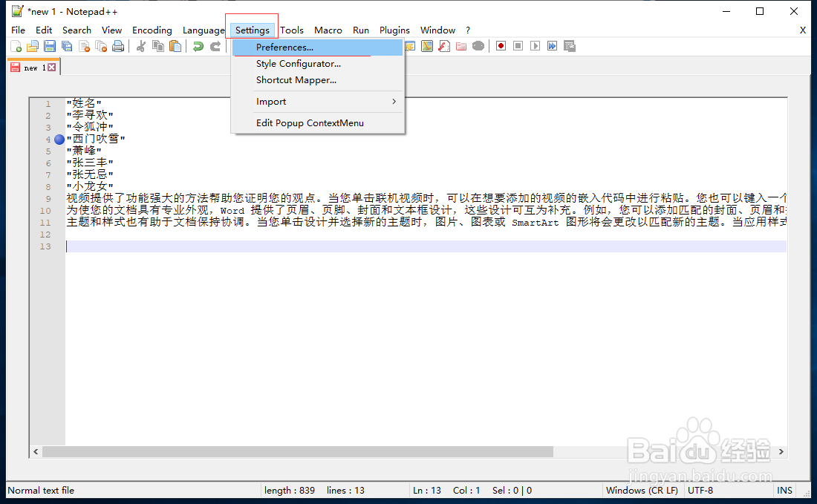
Task: Open the Run menu
Action: coord(360,30)
